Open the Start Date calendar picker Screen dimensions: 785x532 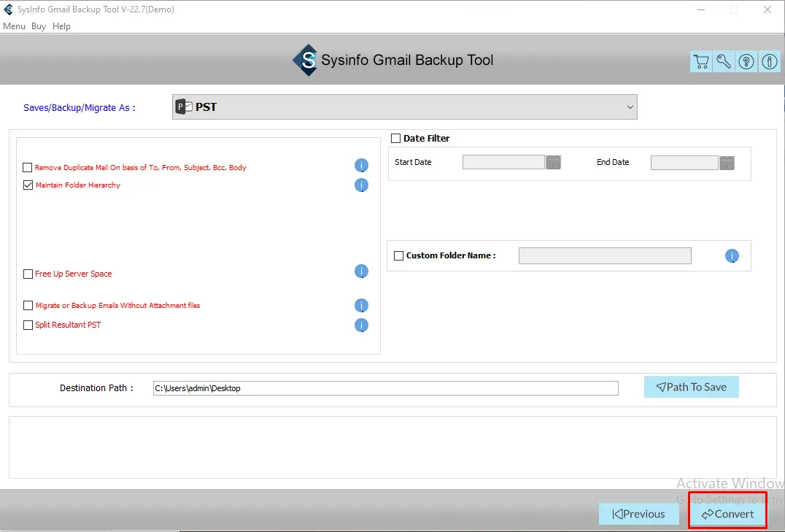point(553,162)
